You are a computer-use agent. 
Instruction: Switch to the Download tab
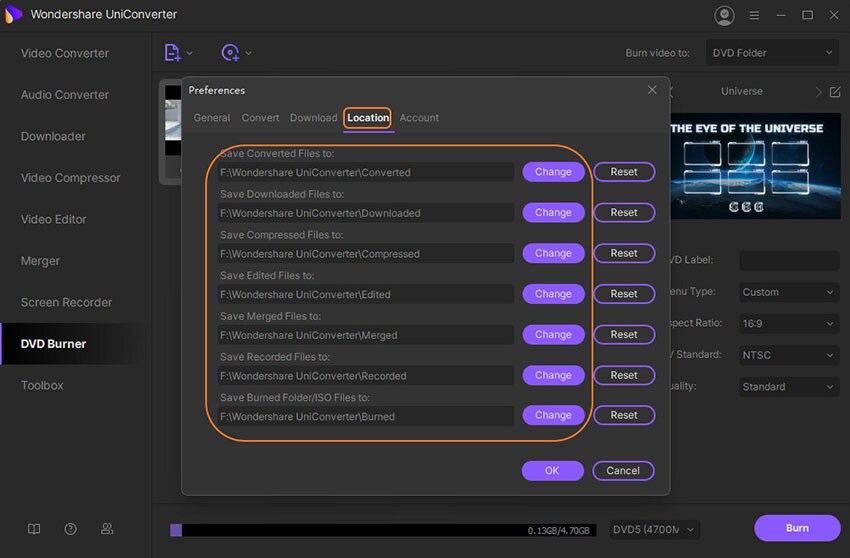click(313, 118)
